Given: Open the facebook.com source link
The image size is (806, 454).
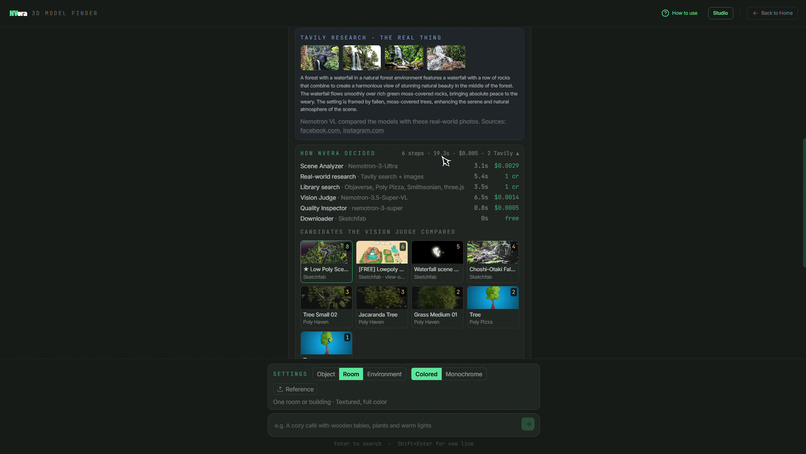Looking at the screenshot, I should pos(320,131).
